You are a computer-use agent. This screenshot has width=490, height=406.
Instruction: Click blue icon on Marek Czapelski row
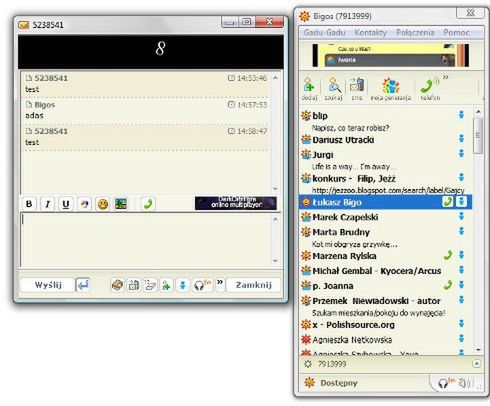pos(461,216)
